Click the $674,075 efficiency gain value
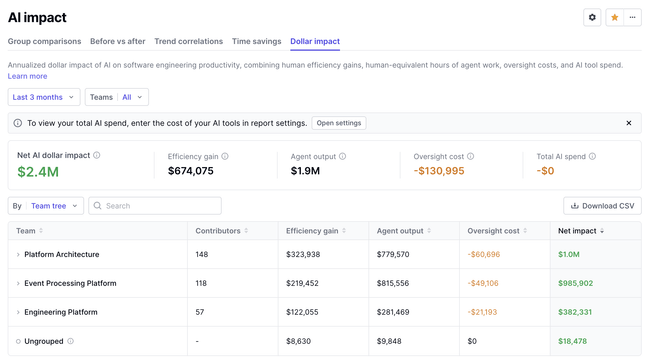 [191, 171]
